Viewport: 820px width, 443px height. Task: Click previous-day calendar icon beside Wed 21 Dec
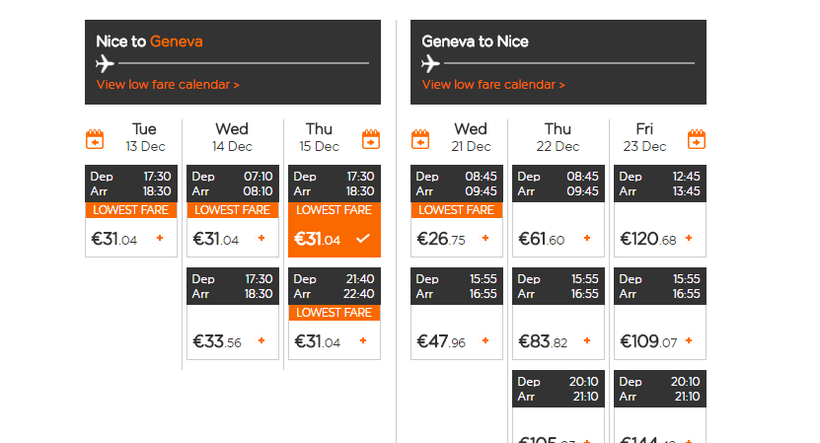[421, 139]
